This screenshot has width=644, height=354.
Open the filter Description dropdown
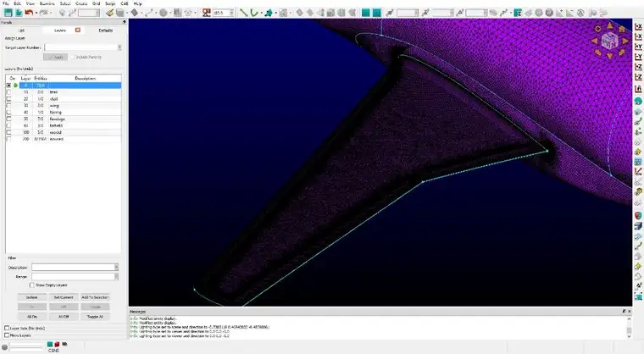coord(116,268)
